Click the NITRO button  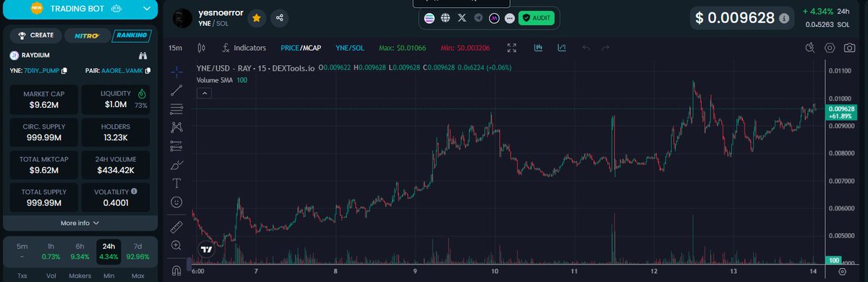coord(88,35)
